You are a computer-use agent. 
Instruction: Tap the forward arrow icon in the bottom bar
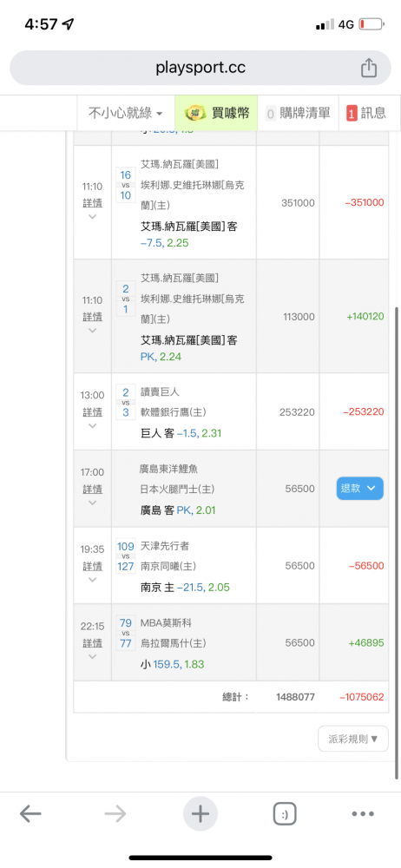point(115,813)
